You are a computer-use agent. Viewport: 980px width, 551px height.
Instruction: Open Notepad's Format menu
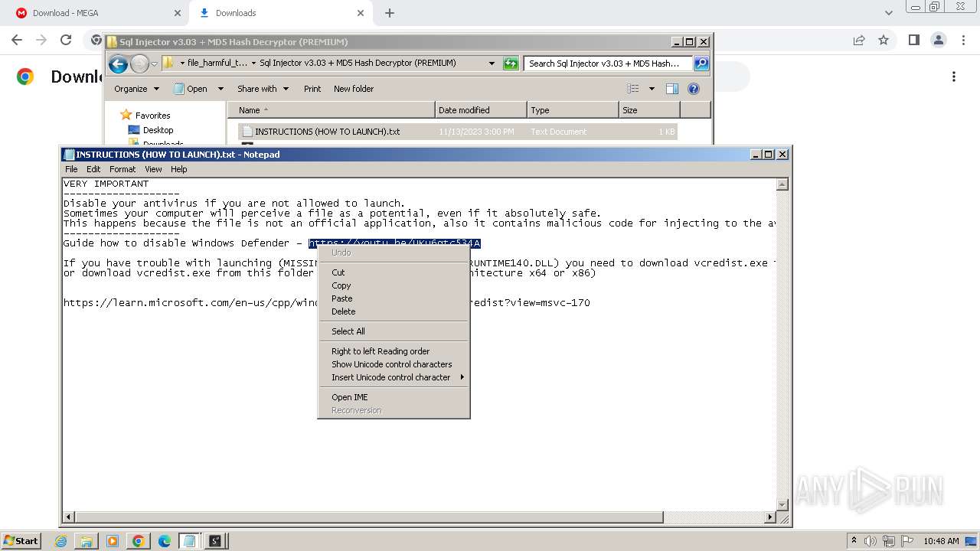(x=122, y=169)
